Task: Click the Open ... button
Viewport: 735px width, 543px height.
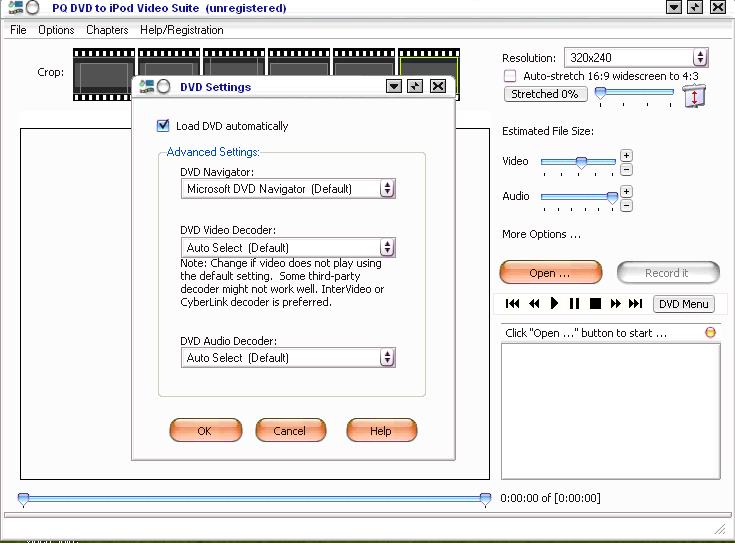Action: pos(551,272)
